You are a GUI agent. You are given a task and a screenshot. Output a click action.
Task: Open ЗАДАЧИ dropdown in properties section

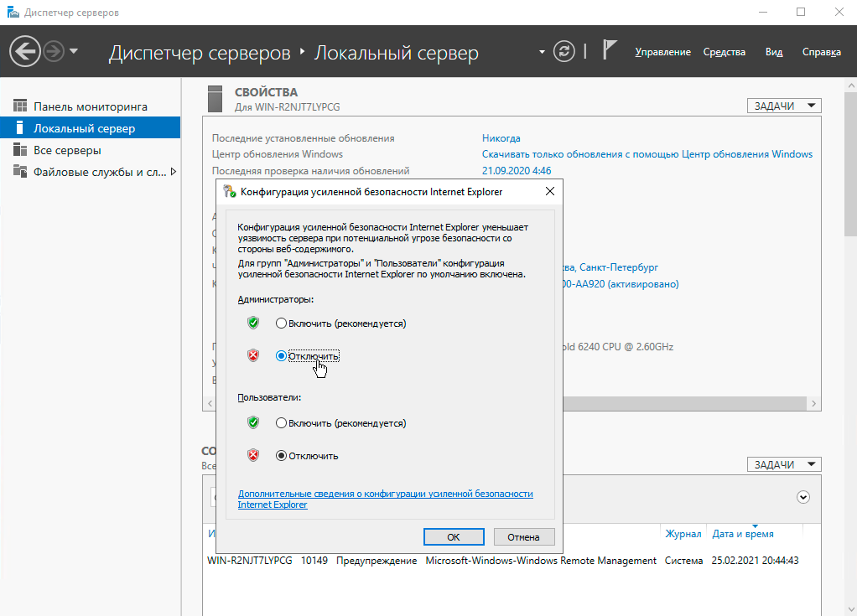click(x=784, y=106)
